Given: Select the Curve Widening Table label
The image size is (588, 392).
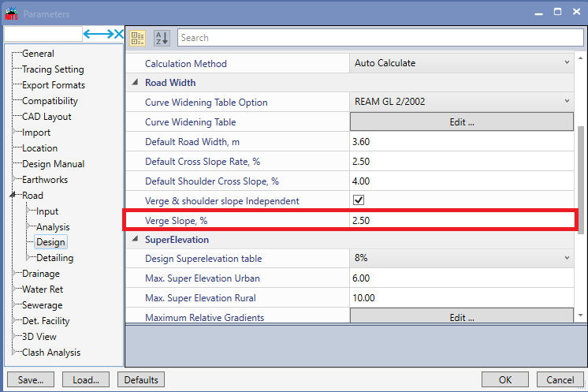Looking at the screenshot, I should (x=190, y=122).
